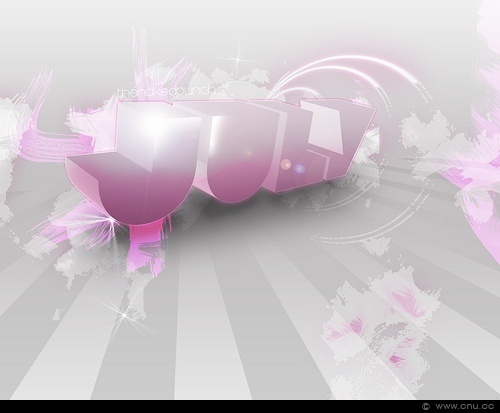Screen dimensions: 500x413
Task: Click the blue-violet lens flare orb
Action: coord(300,168)
